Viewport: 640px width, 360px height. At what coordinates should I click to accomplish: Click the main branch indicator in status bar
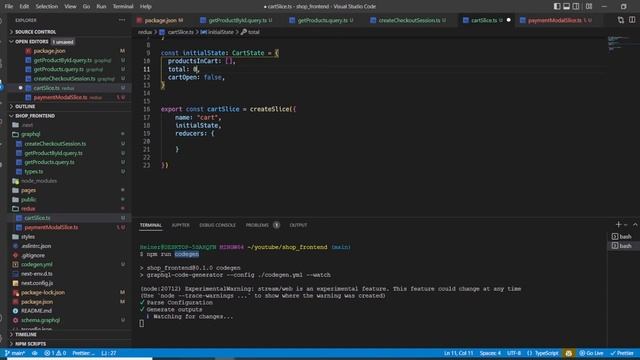coord(15,353)
